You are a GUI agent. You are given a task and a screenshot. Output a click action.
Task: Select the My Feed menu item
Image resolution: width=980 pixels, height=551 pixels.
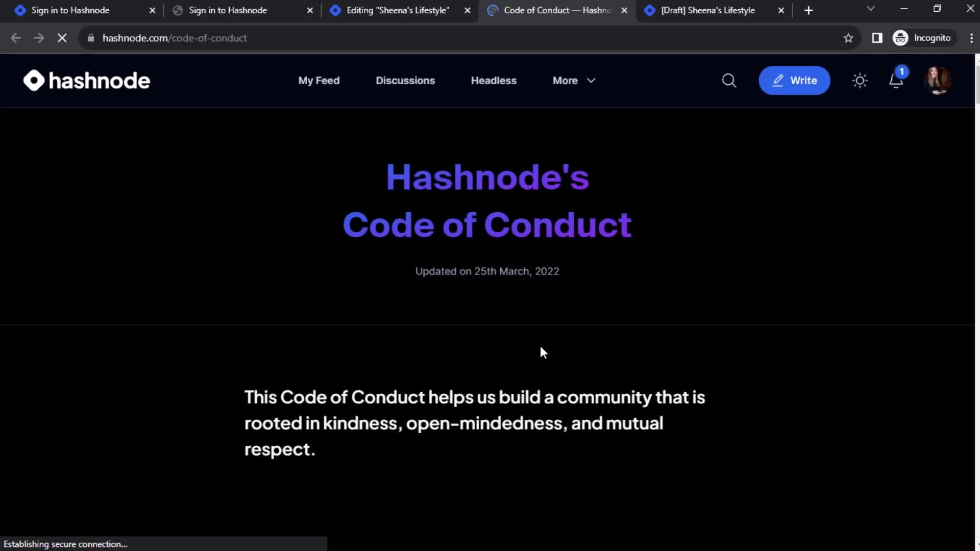(318, 80)
